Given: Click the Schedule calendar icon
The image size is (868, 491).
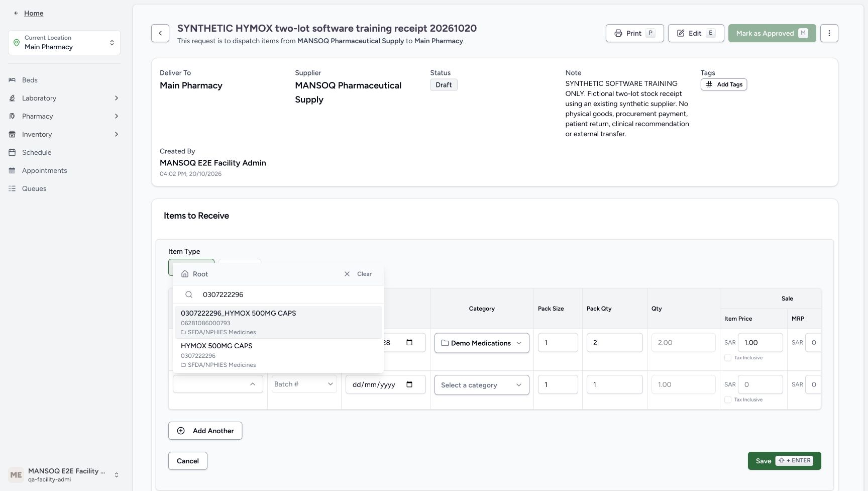Looking at the screenshot, I should pyautogui.click(x=12, y=152).
